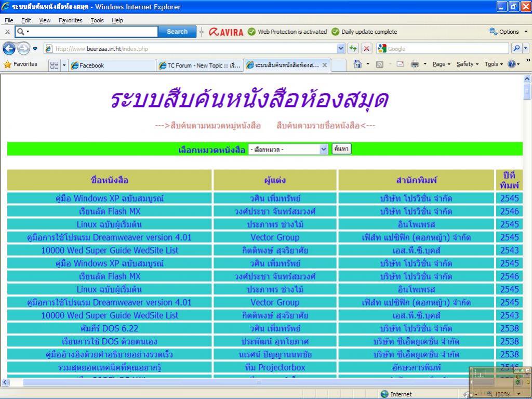Click 'นเรศน์ ปัญญานนทชัย' author cell
This screenshot has height=399, width=532.
point(275,354)
